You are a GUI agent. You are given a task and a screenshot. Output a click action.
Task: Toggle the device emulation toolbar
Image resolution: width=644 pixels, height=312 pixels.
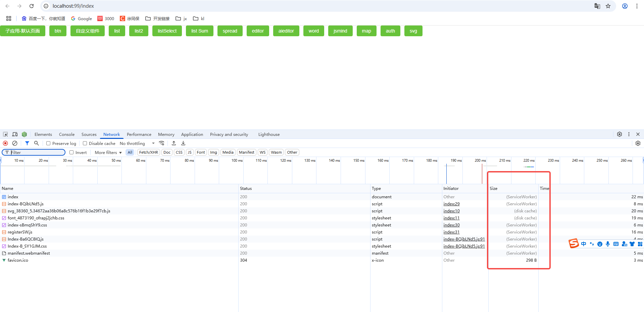(15, 134)
